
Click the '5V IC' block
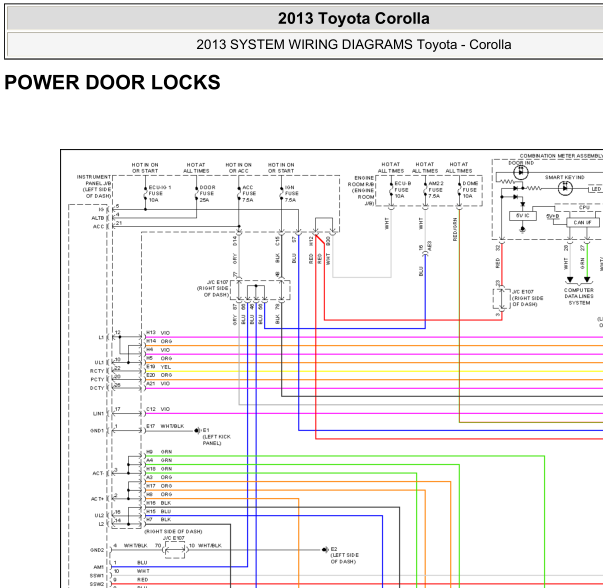522,216
